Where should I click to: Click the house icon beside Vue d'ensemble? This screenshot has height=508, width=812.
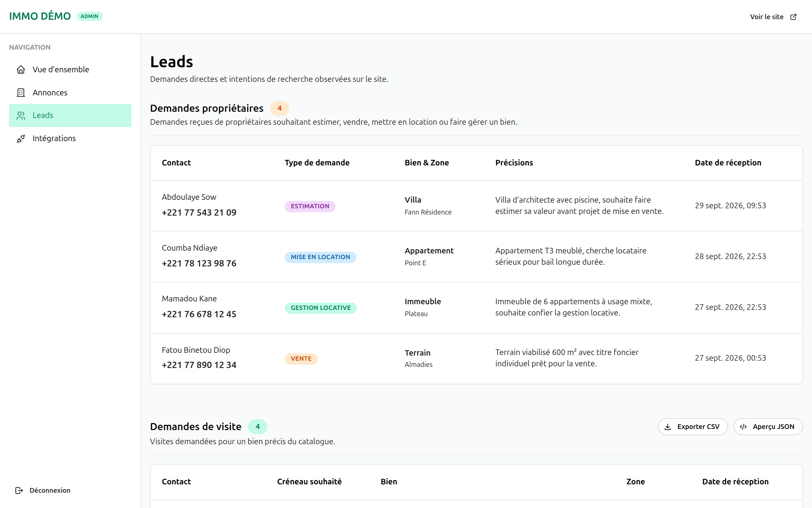click(x=21, y=69)
